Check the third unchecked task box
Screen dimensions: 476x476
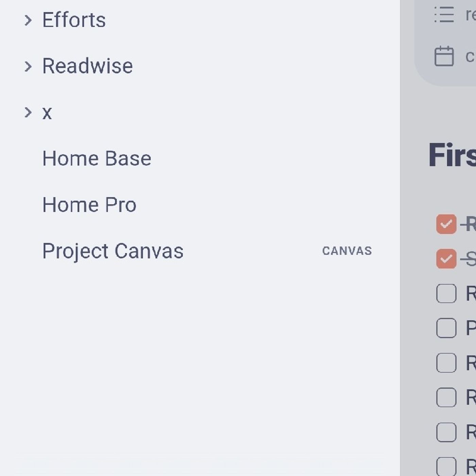[x=446, y=363]
